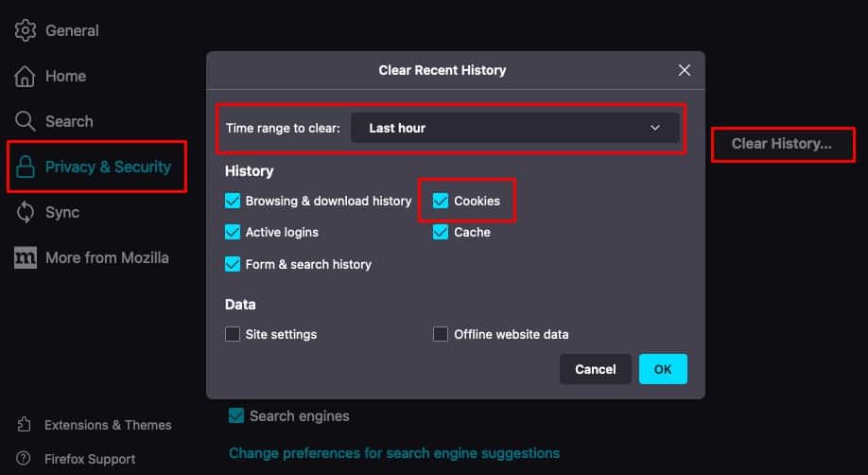Click the General gear icon

[25, 30]
